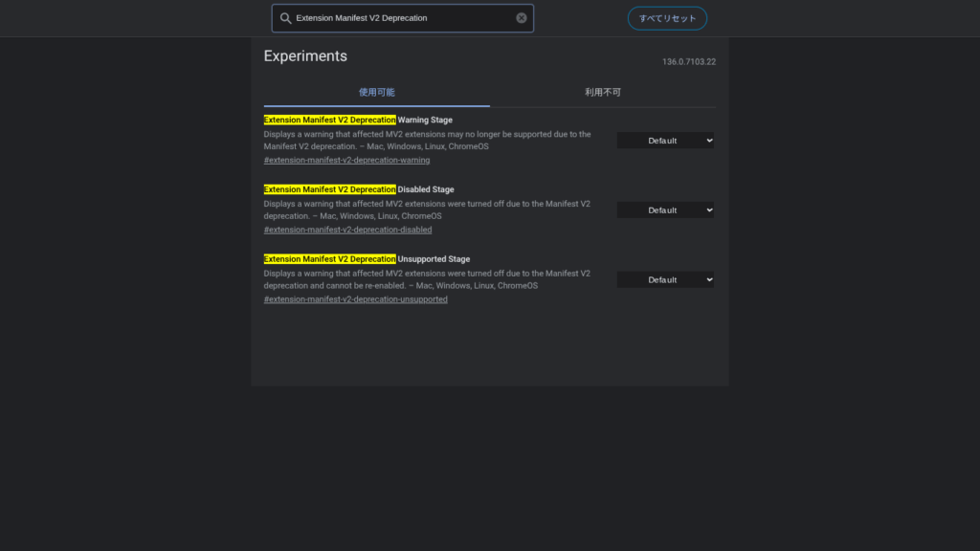Switch to the 使用可能 tab
The width and height of the screenshot is (980, 551).
pos(376,93)
